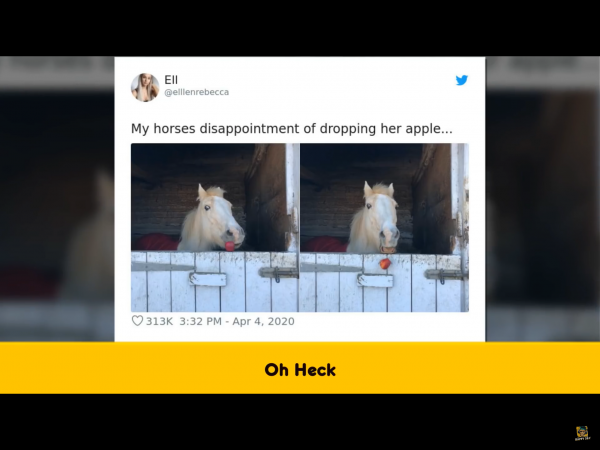Click the Twitter bird logo
The width and height of the screenshot is (600, 450).
point(462,80)
